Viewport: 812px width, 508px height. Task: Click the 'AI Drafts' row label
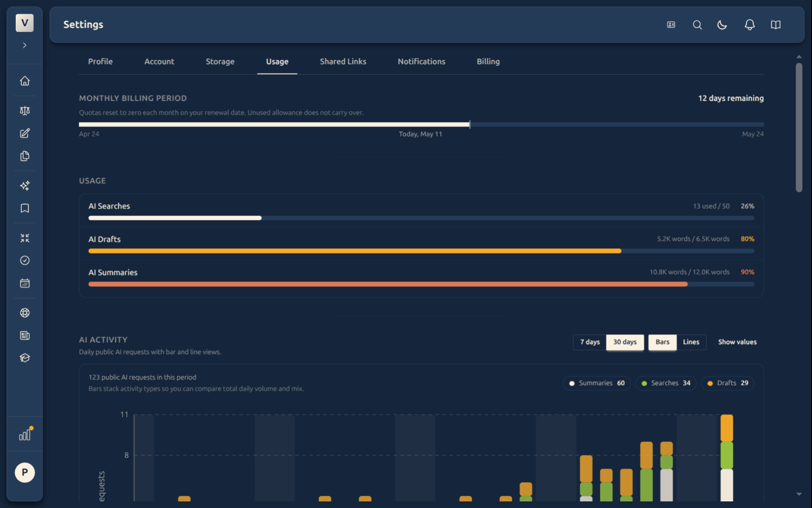[105, 239]
